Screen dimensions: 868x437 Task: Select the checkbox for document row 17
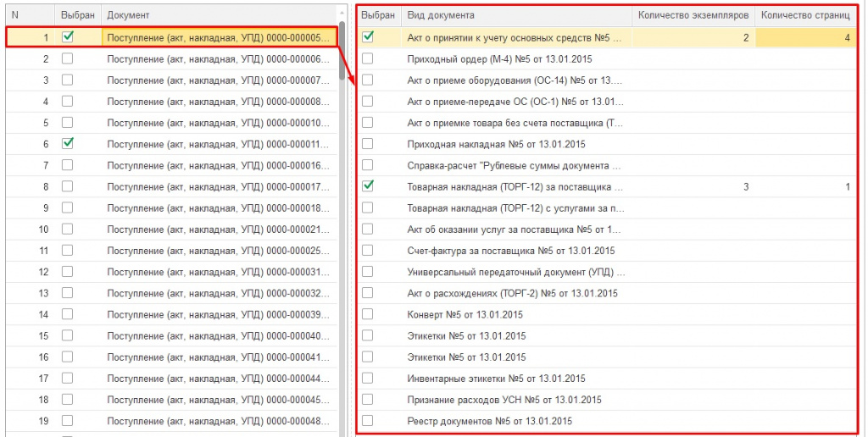(x=68, y=378)
